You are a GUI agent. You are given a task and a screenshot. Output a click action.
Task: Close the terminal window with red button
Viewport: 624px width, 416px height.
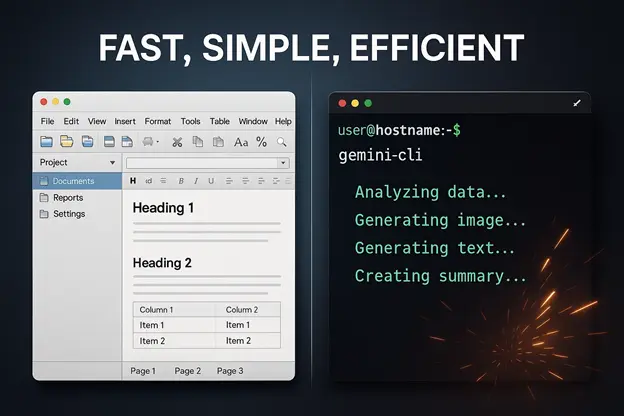pos(342,104)
